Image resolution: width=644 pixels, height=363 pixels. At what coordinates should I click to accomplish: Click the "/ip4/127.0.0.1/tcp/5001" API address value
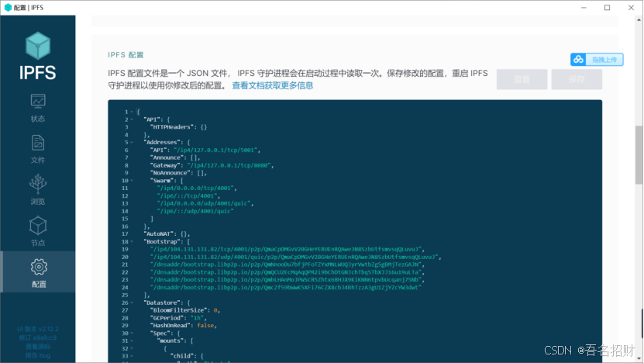pyautogui.click(x=217, y=150)
